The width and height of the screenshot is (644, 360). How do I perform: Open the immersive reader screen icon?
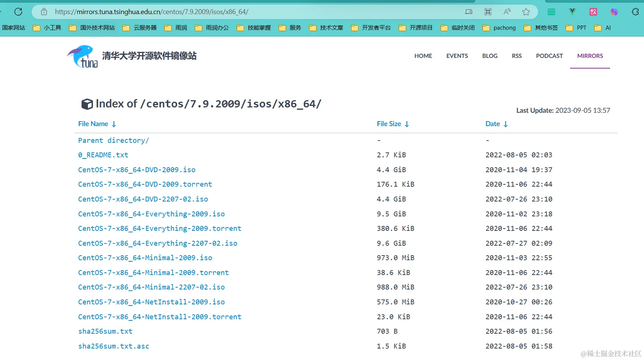click(469, 12)
